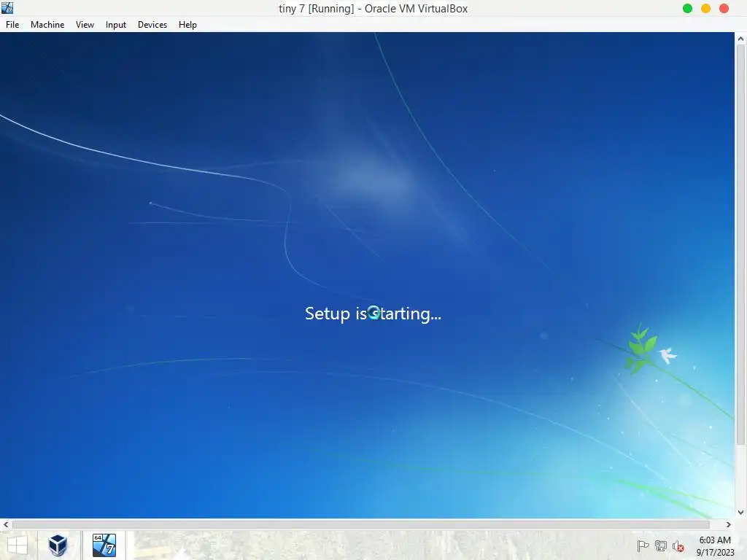Click the horizontal scrollbar right arrow
The height and width of the screenshot is (560, 747).
click(x=729, y=524)
